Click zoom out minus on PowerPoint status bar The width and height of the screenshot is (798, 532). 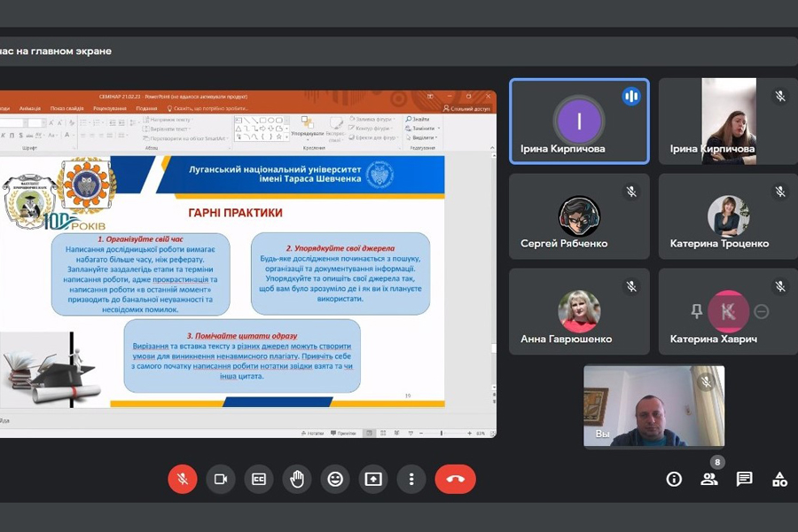coord(421,434)
